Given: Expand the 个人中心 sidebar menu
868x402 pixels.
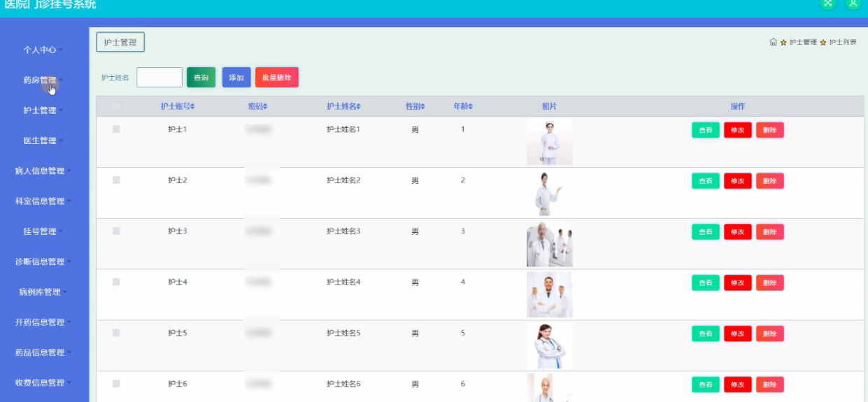Looking at the screenshot, I should pos(44,50).
